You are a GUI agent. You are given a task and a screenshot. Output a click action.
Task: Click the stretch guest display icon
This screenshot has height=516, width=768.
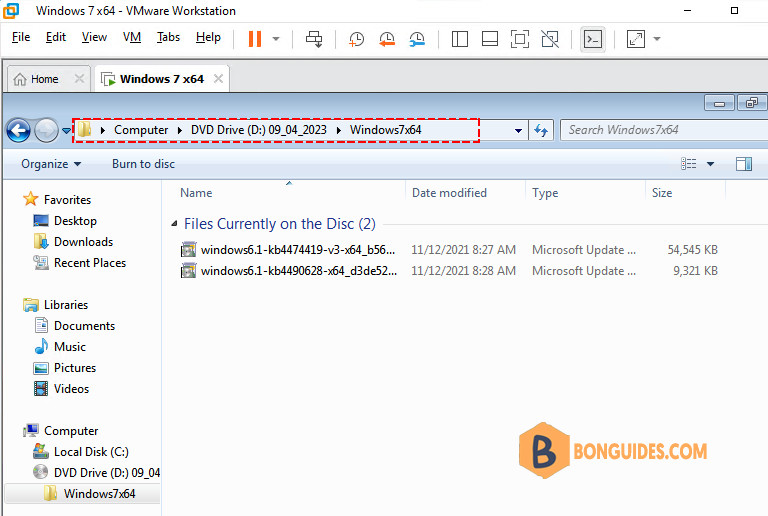pos(636,39)
